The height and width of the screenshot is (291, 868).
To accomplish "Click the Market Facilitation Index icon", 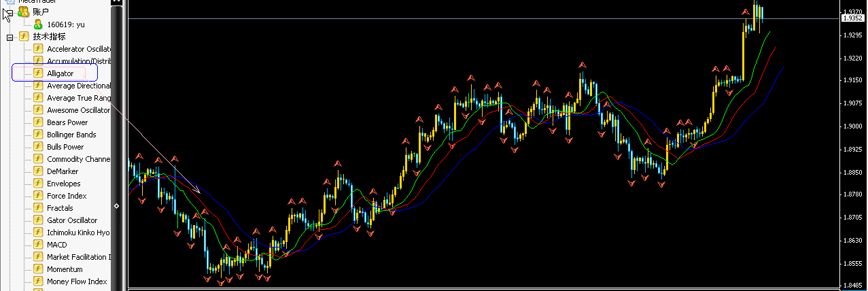I will coord(38,257).
